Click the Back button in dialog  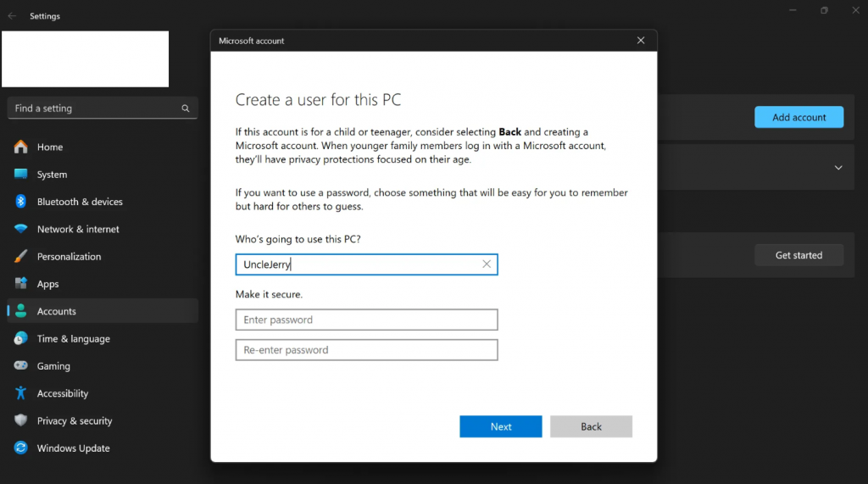point(591,426)
